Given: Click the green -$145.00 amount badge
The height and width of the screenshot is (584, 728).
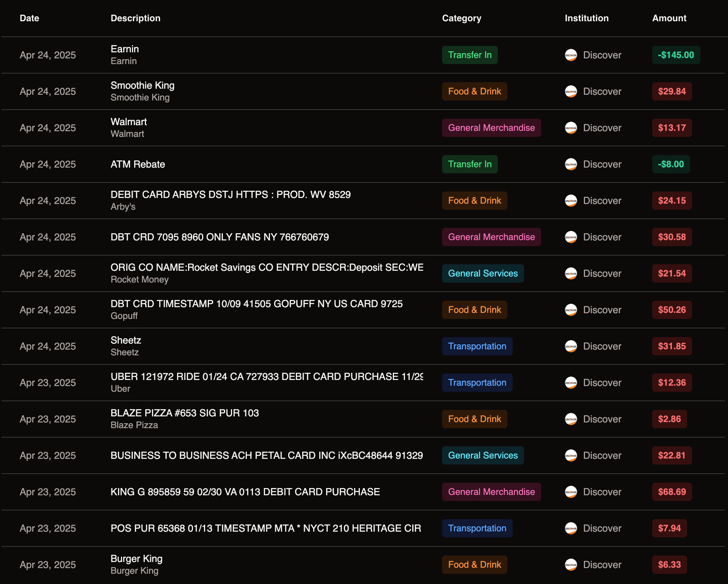Looking at the screenshot, I should tap(676, 55).
